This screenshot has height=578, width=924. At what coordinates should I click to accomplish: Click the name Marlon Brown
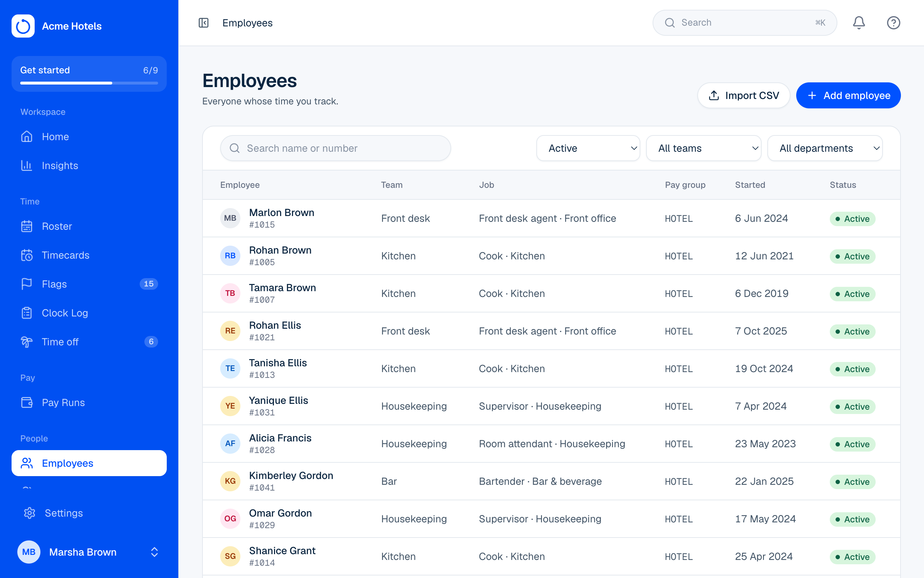click(282, 212)
